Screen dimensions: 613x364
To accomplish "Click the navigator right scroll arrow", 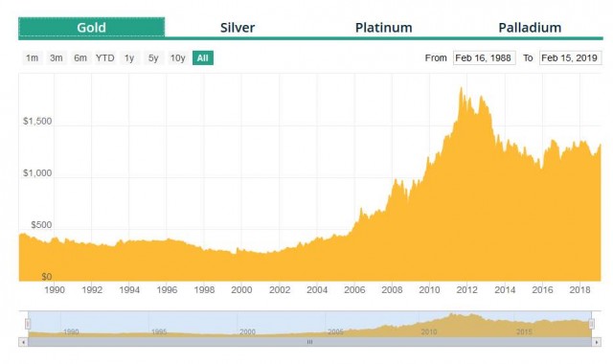I will [x=596, y=342].
